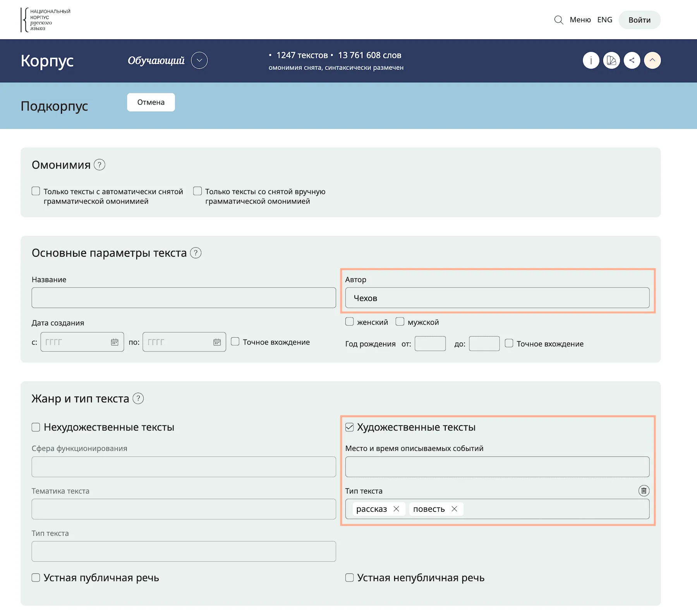Open help icon beside Жанр и тип текста
This screenshot has height=616, width=697.
138,398
